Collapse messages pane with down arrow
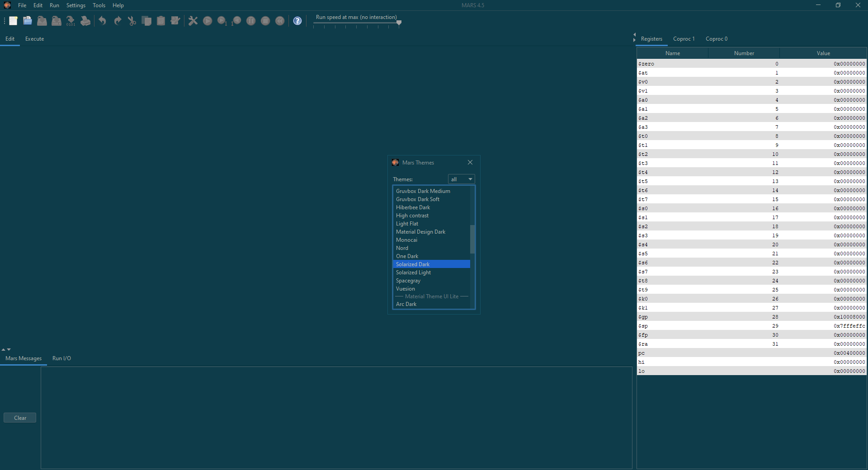This screenshot has width=868, height=470. tap(9, 349)
